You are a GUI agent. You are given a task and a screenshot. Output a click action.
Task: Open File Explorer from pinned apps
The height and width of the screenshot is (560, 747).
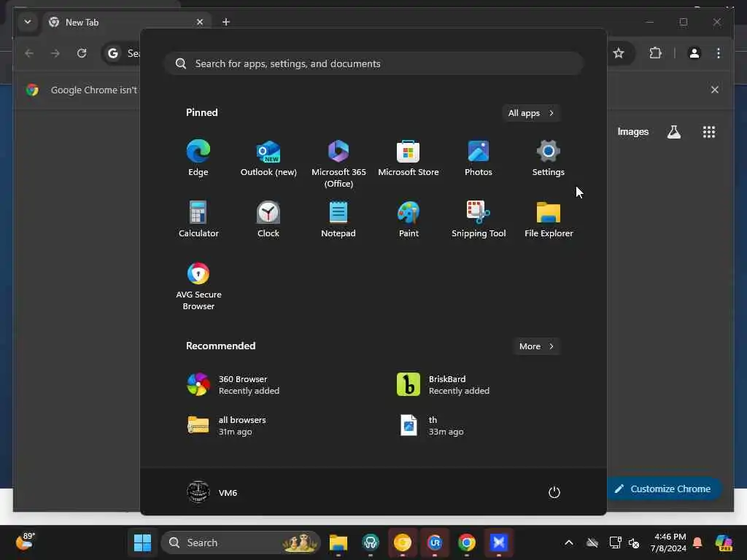tap(549, 219)
